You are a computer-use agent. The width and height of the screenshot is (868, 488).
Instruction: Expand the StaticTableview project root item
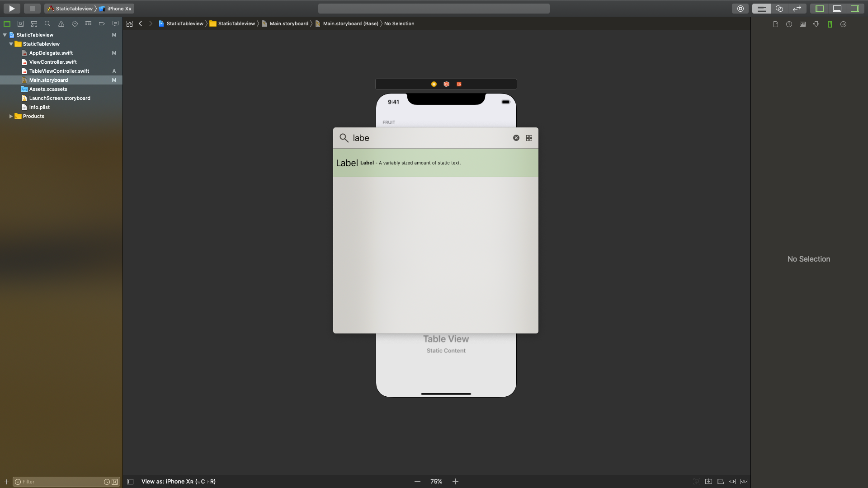pyautogui.click(x=4, y=34)
